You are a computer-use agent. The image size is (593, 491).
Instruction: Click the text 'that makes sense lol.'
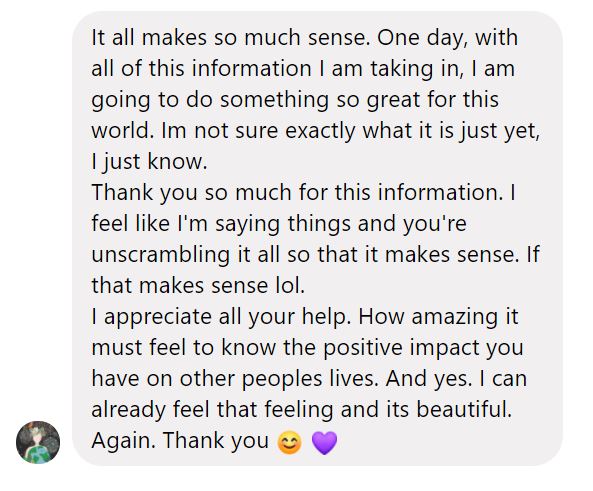point(198,286)
